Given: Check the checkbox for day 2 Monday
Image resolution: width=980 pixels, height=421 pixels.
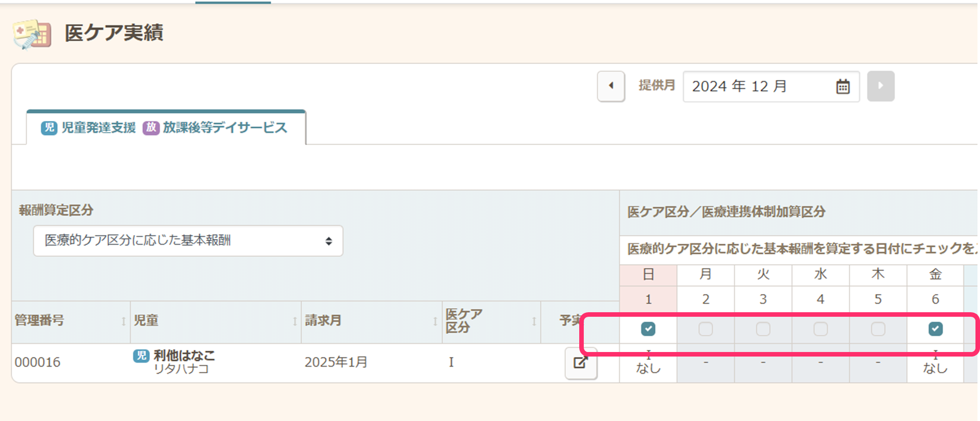Looking at the screenshot, I should [706, 329].
